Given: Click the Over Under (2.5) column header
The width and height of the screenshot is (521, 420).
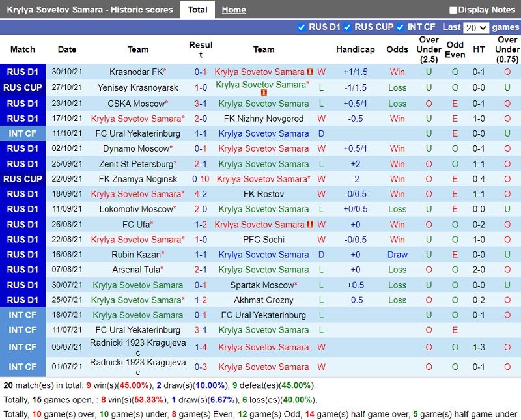Looking at the screenshot, I should click(429, 49).
